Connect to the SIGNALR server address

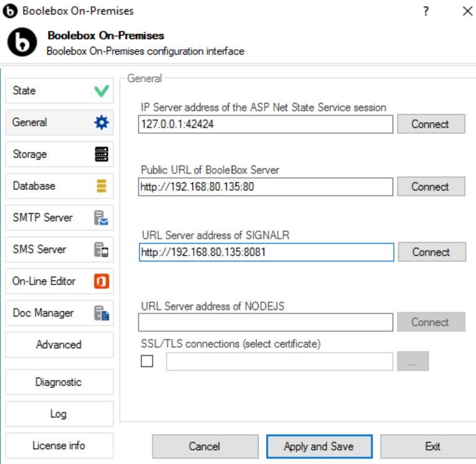(x=432, y=252)
